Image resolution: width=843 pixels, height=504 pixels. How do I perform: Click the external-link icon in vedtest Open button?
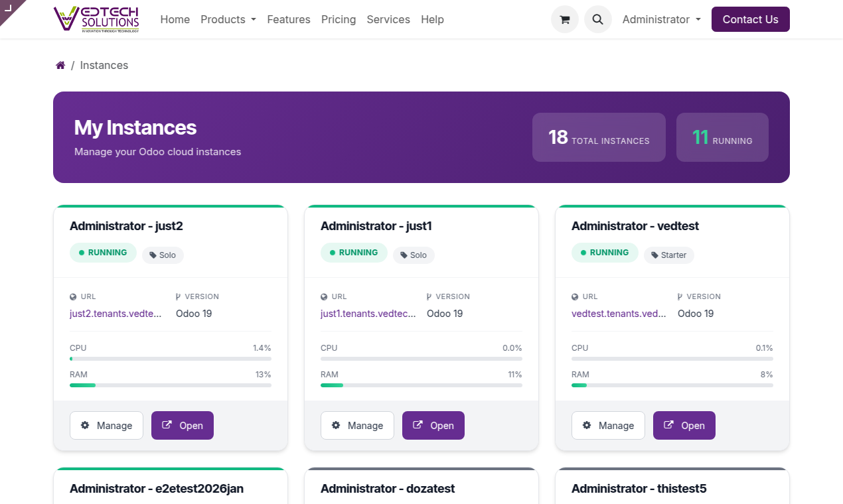pyautogui.click(x=669, y=425)
